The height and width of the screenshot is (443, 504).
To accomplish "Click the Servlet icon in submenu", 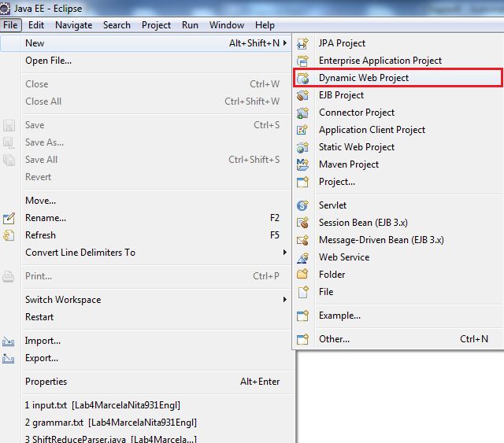I will (x=303, y=205).
